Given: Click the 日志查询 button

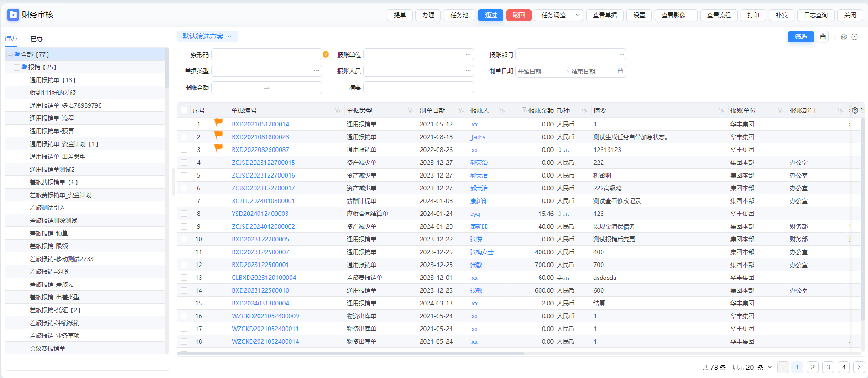Looking at the screenshot, I should click(x=816, y=15).
